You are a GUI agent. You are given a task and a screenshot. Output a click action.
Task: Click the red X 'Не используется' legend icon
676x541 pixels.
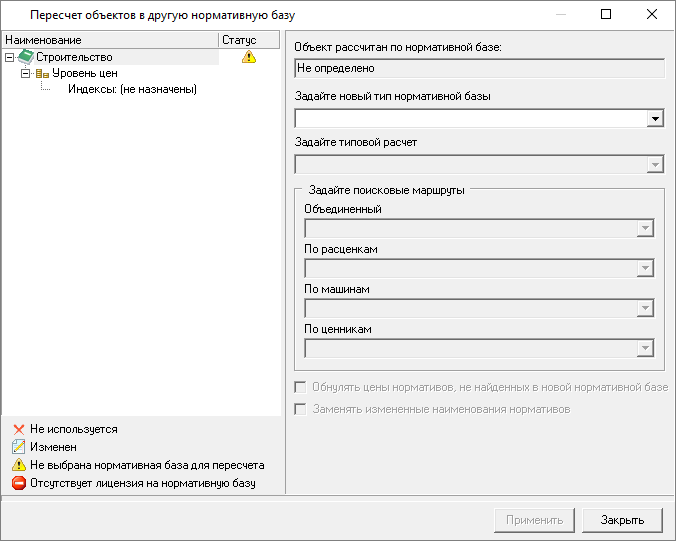tap(18, 429)
